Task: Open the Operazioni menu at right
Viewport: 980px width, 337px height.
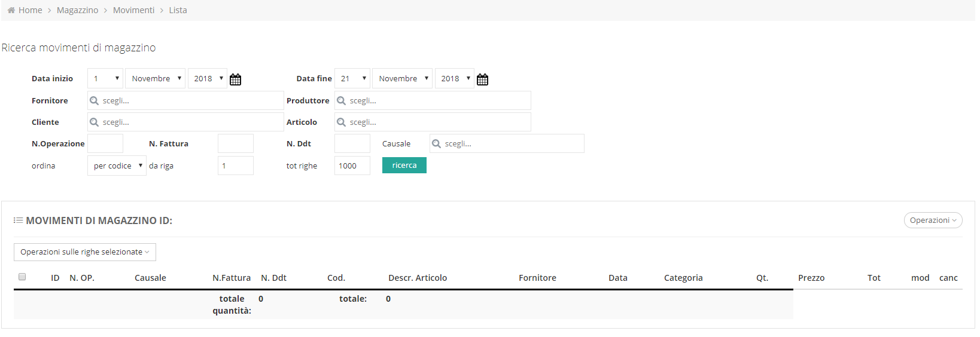Action: coord(933,220)
